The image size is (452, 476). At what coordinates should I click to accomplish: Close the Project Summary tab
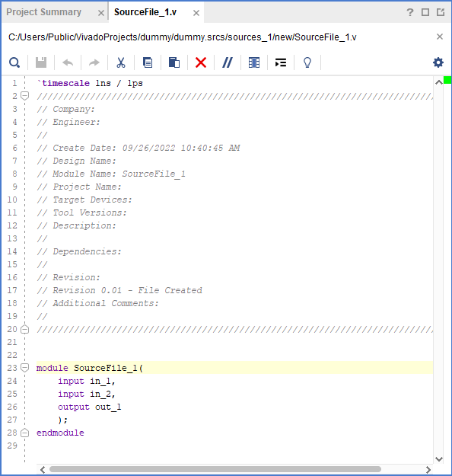[101, 13]
